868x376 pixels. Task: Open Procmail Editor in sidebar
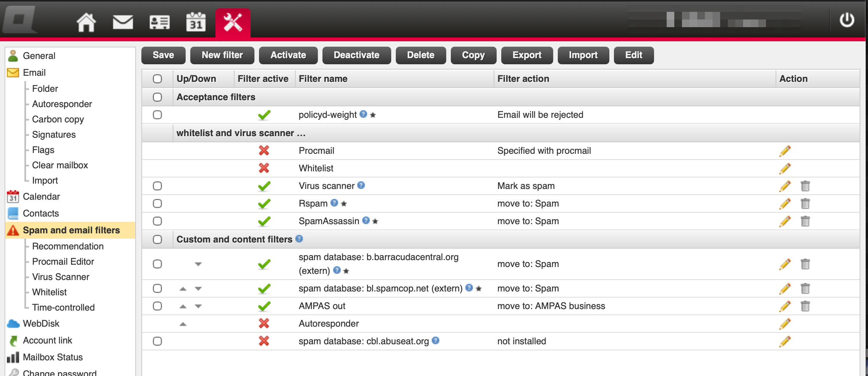[63, 262]
